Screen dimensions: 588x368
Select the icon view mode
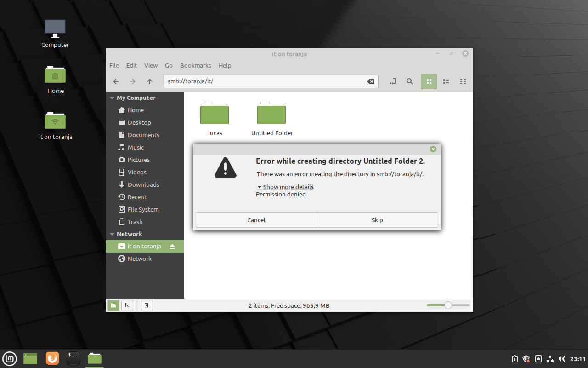coord(429,81)
